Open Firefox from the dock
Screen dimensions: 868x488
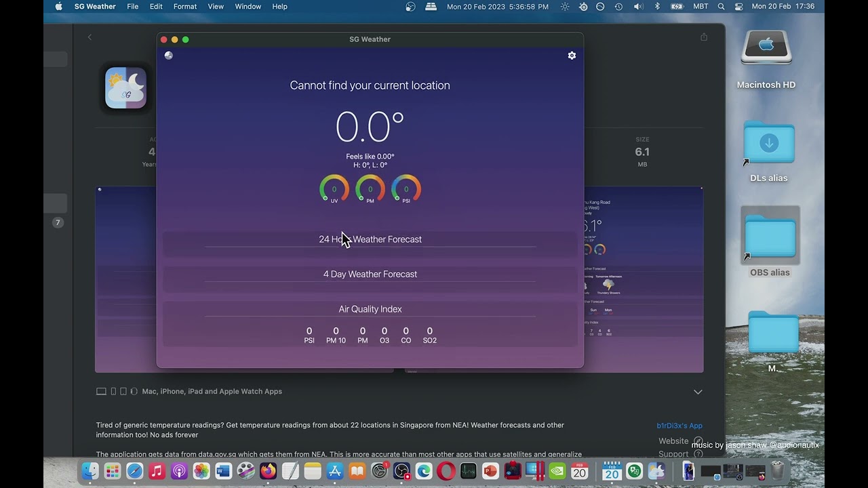point(269,471)
